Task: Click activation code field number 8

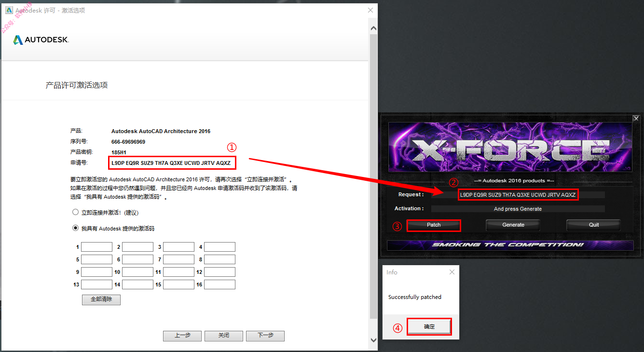Action: [x=219, y=259]
